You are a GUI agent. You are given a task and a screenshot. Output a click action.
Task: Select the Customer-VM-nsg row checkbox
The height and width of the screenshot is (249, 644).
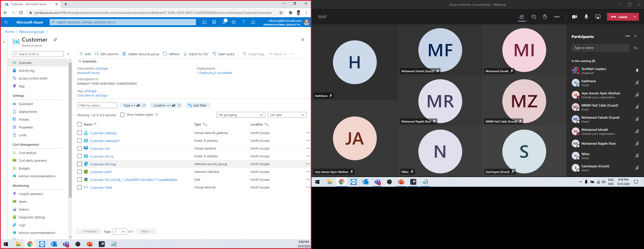point(80,164)
